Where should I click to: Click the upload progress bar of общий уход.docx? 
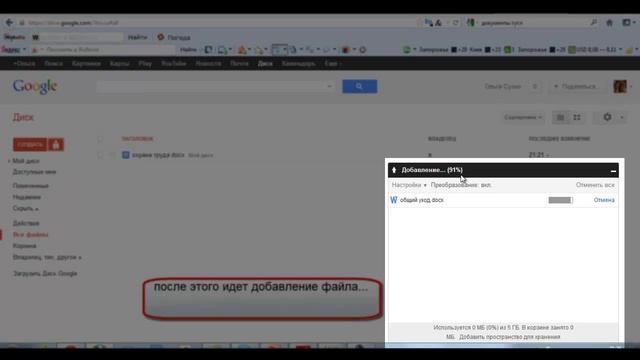tap(560, 200)
